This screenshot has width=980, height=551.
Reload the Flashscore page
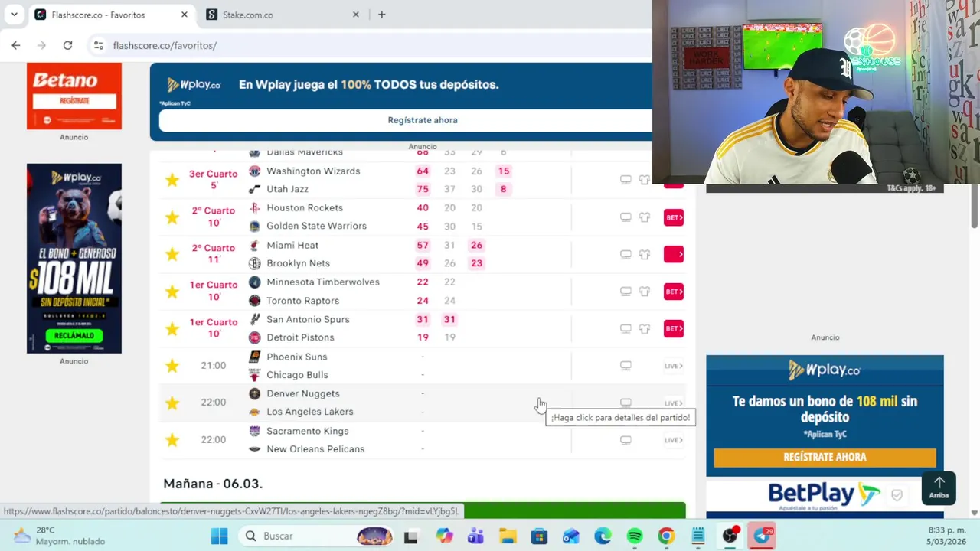(x=67, y=45)
